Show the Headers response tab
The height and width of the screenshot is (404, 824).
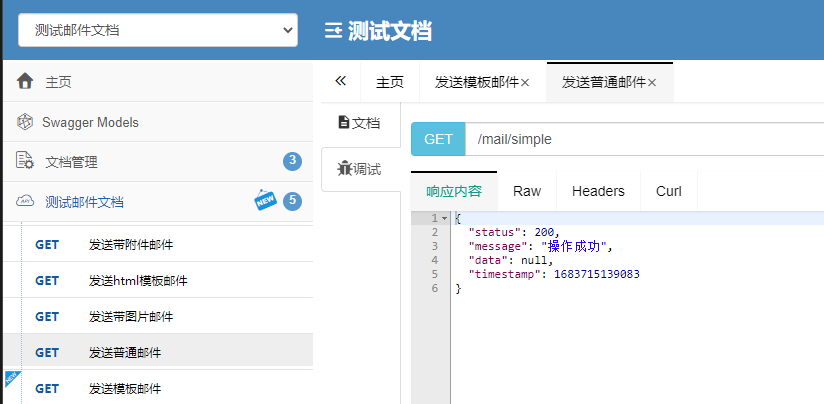coord(598,191)
